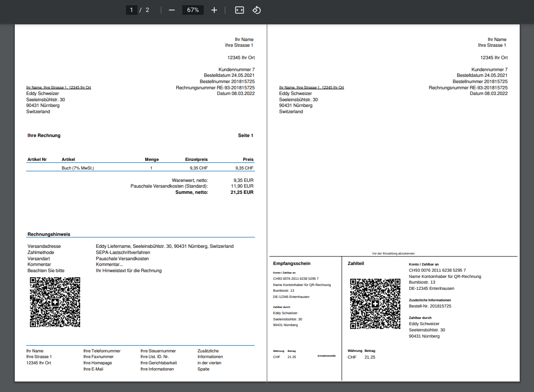This screenshot has width=534, height=392.
Task: Click the 'Artikel Nr' column header
Action: point(37,159)
